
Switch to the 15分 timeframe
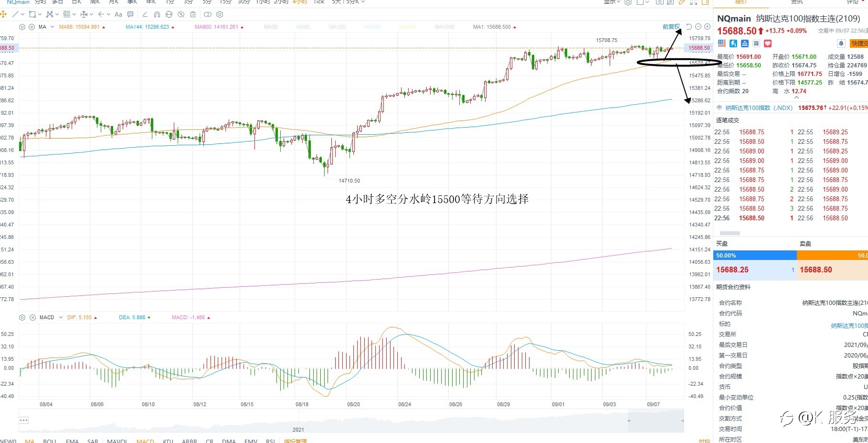tap(225, 2)
